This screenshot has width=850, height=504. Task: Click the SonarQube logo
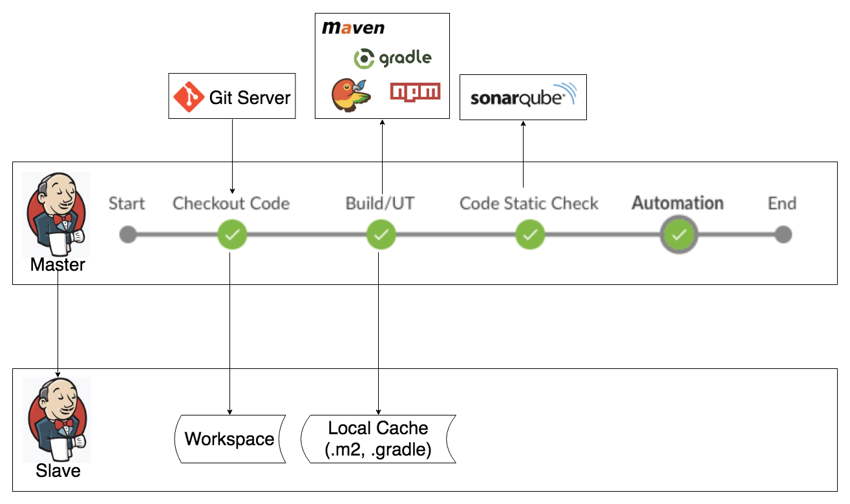point(523,96)
